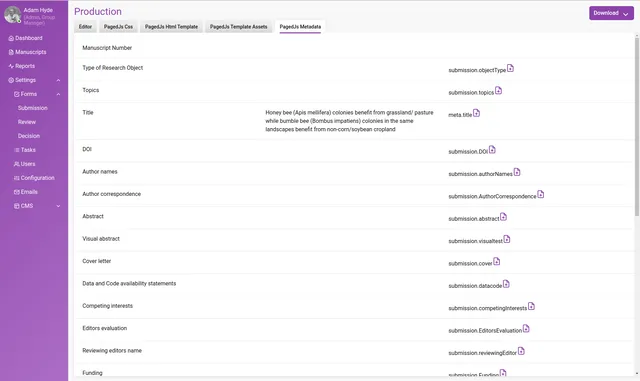Copy the submission.cover handlebar icon

(497, 262)
